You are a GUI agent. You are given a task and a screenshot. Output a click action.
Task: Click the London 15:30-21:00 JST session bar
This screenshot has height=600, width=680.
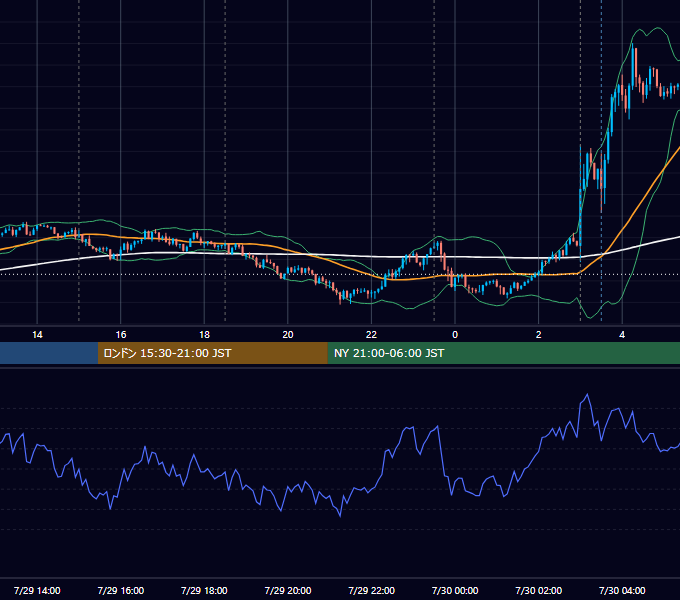click(x=212, y=353)
